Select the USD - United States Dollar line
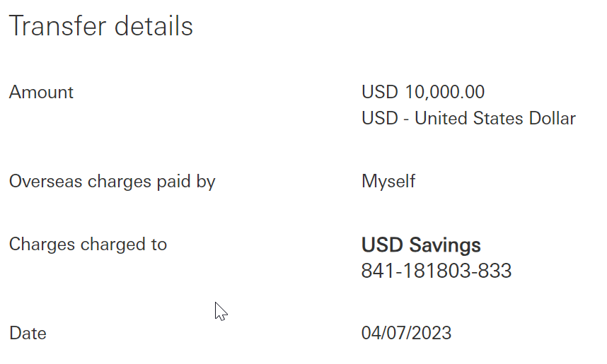The height and width of the screenshot is (364, 607). pyautogui.click(x=468, y=118)
